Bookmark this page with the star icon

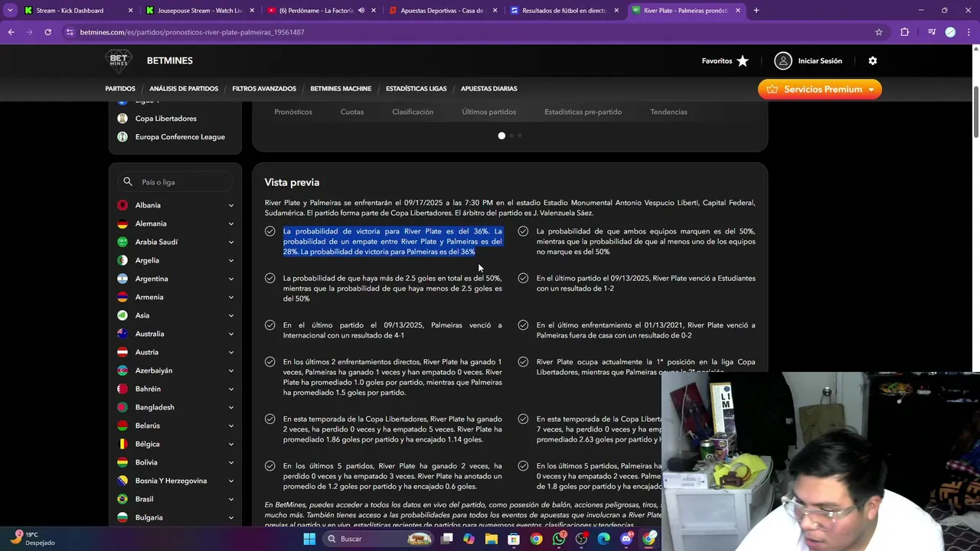[x=879, y=32]
